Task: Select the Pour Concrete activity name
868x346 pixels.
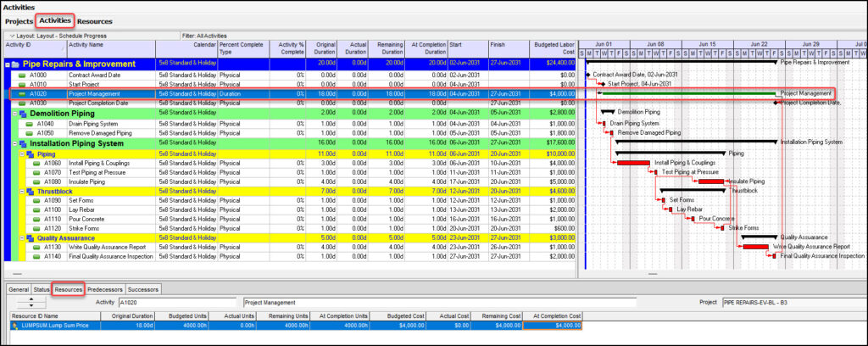Action: [x=86, y=220]
